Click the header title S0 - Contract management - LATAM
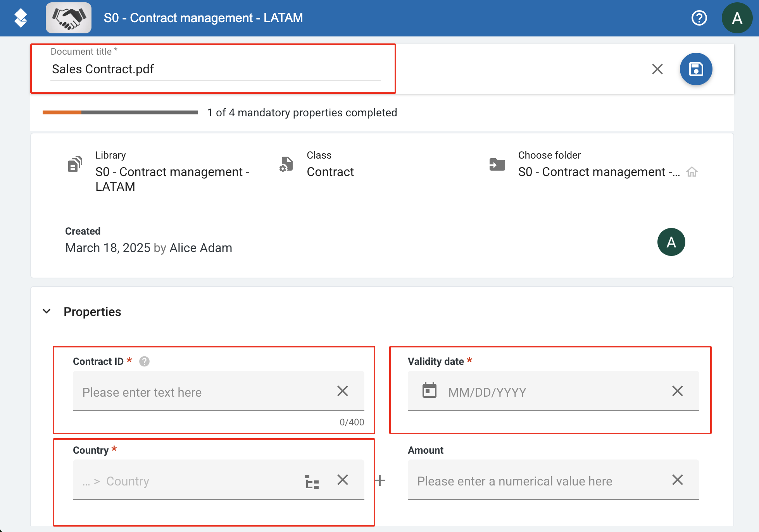 click(x=203, y=18)
